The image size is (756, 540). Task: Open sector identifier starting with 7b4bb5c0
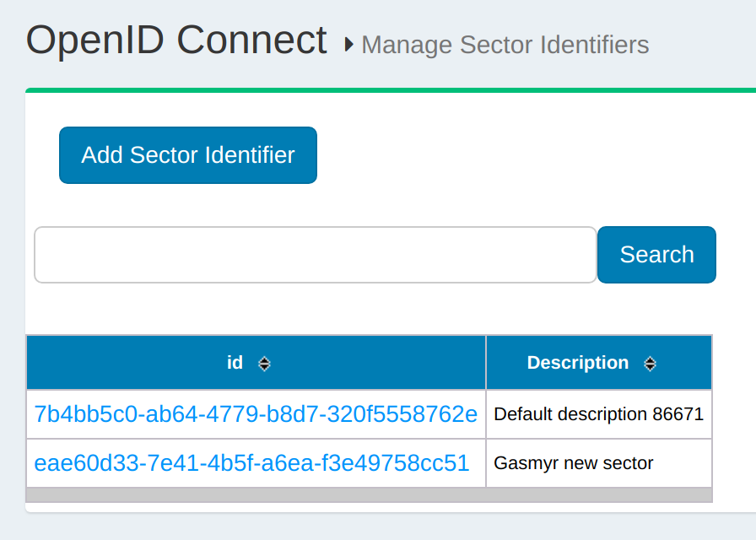coord(255,414)
